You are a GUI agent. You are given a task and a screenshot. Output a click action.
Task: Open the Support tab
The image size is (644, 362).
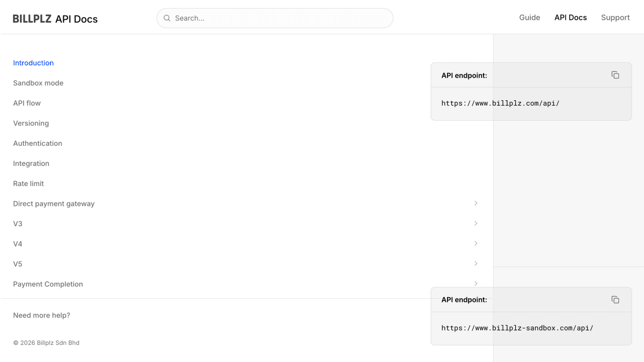click(616, 18)
